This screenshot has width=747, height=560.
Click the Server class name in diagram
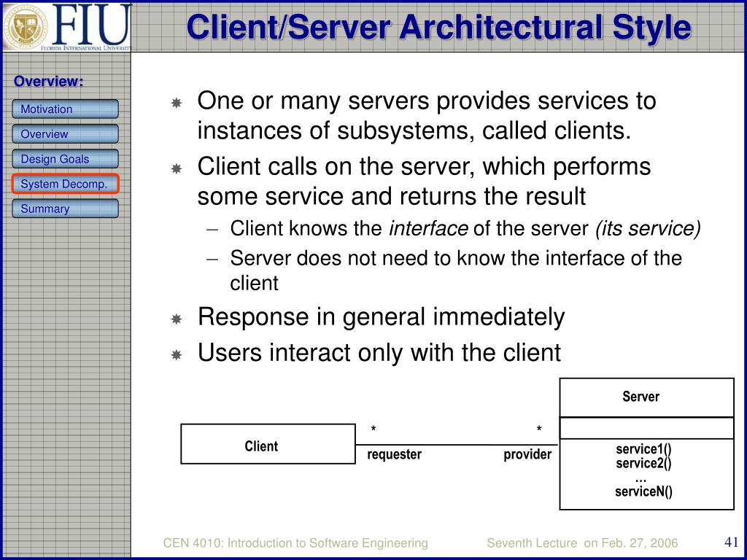tap(640, 396)
